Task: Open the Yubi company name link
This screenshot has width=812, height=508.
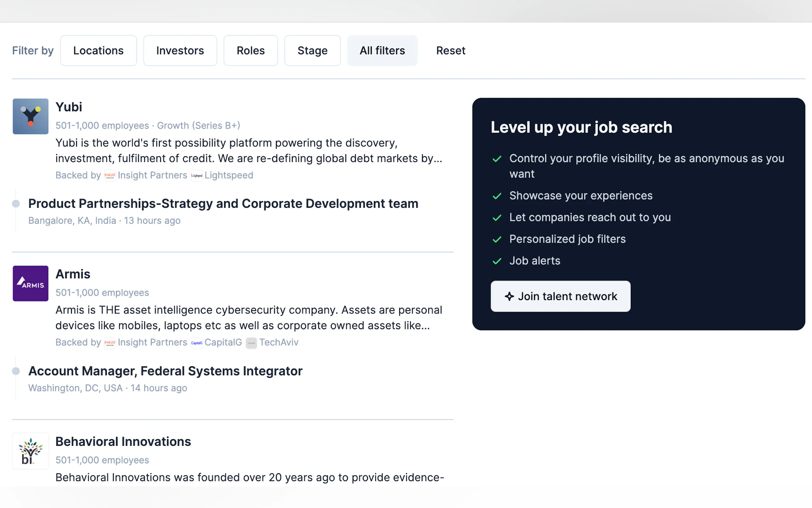Action: [x=68, y=107]
